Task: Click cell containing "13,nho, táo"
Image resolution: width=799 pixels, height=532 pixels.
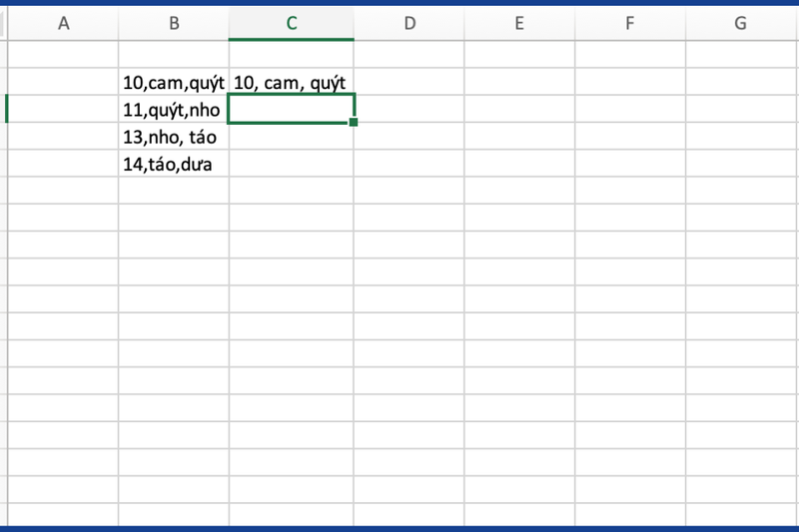Action: click(174, 137)
